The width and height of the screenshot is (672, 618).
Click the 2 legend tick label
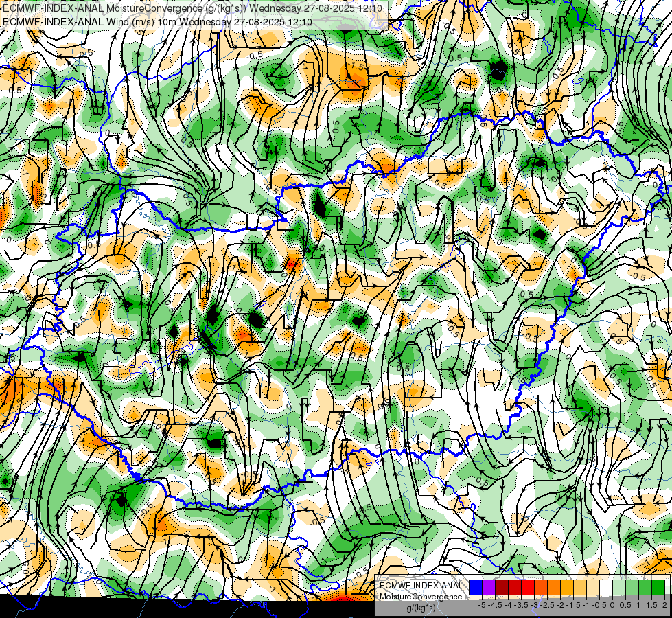pos(664,605)
